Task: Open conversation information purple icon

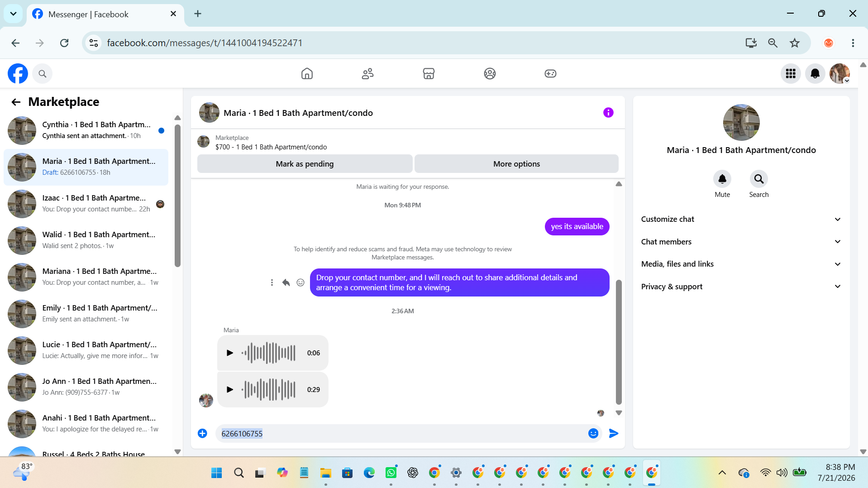Action: 608,113
